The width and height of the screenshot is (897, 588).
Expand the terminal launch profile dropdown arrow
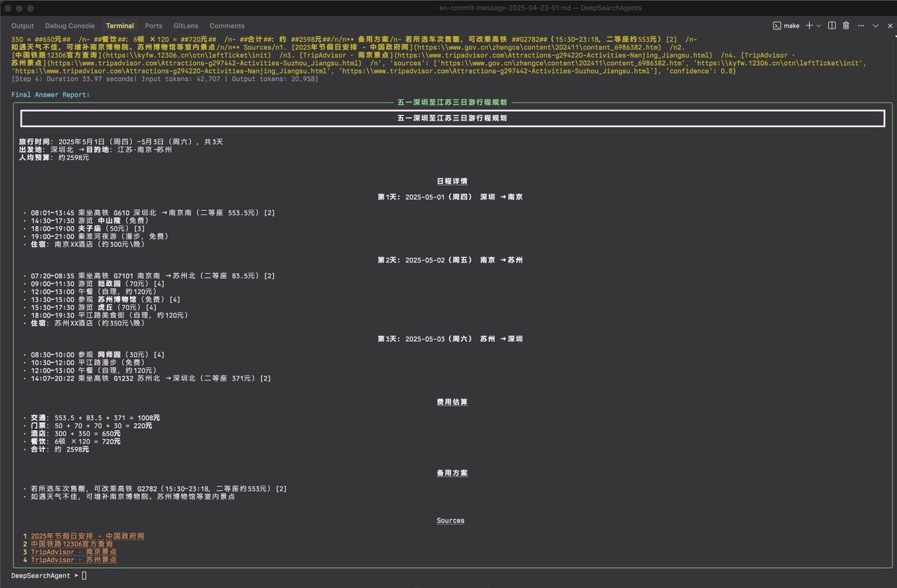point(818,25)
